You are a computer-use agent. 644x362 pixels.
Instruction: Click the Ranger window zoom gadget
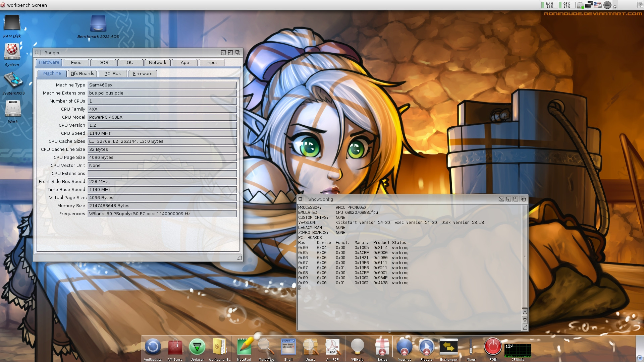click(x=230, y=53)
